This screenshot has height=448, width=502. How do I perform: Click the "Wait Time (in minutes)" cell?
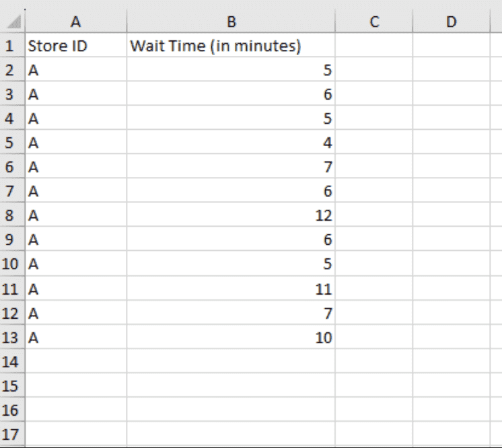coord(231,46)
